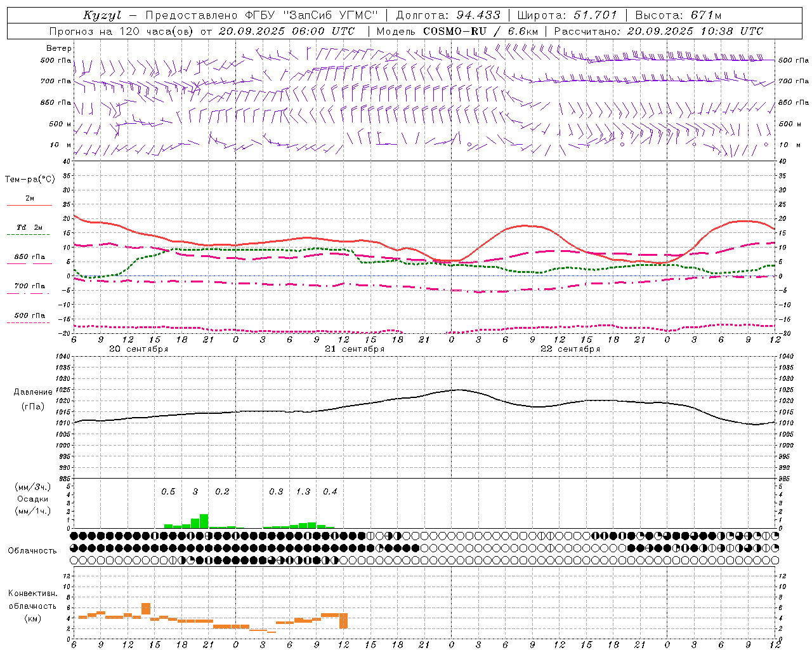
Task: Click the "Ветер" wind panel label
Action: [x=59, y=48]
